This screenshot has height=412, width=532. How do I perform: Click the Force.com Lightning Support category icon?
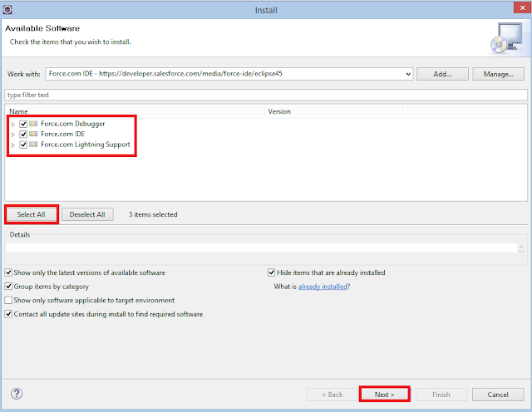click(x=33, y=145)
